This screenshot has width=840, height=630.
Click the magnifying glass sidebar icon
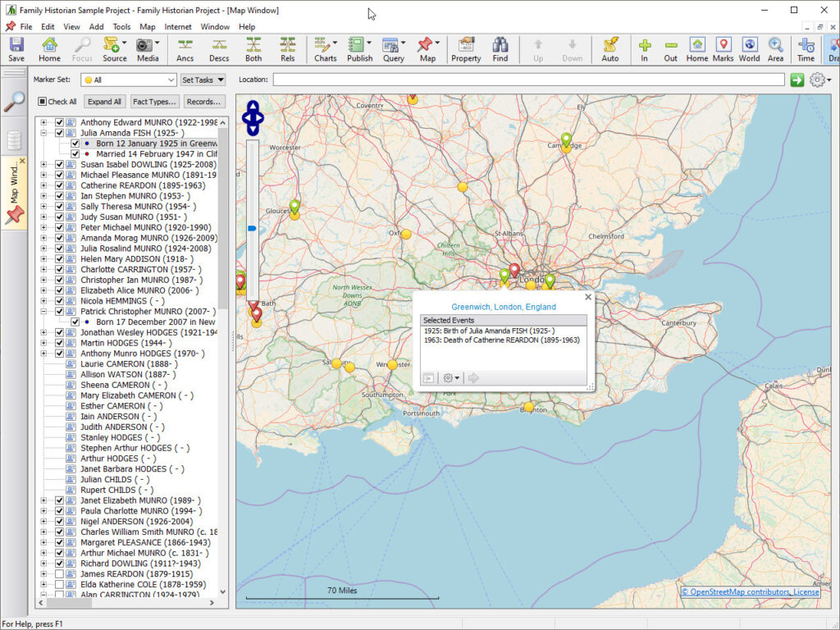click(x=14, y=102)
